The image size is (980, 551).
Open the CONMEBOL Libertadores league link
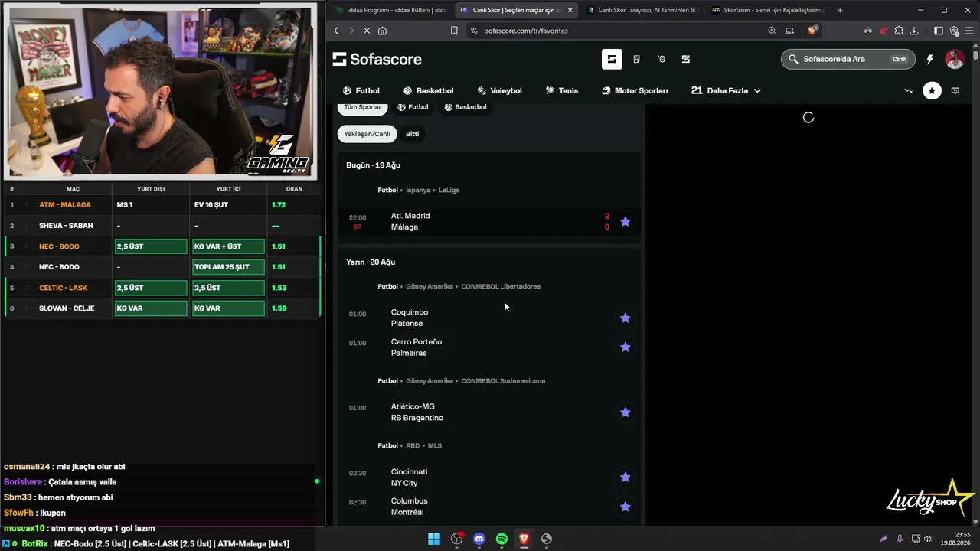coord(501,287)
